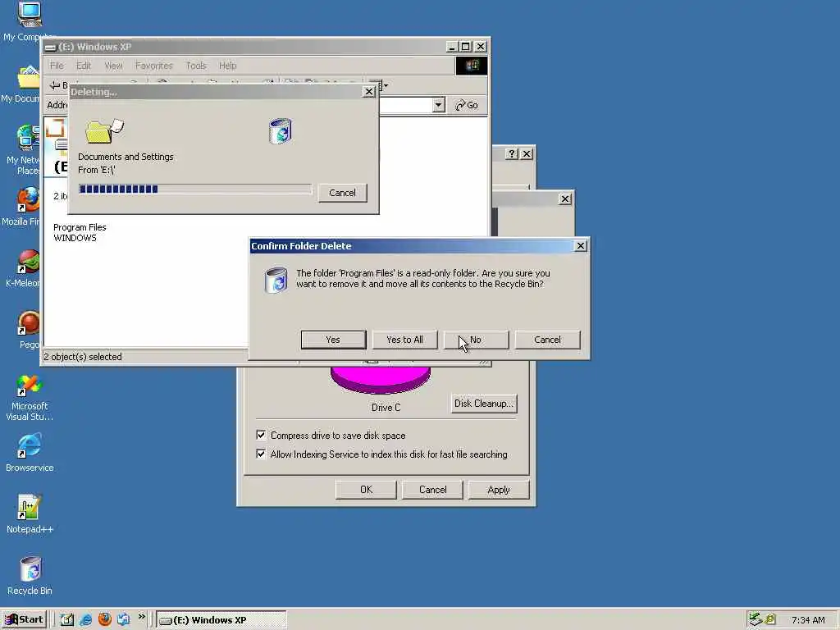Viewport: 840px width, 630px height.
Task: Close the drive properties dialog
Action: tap(527, 153)
